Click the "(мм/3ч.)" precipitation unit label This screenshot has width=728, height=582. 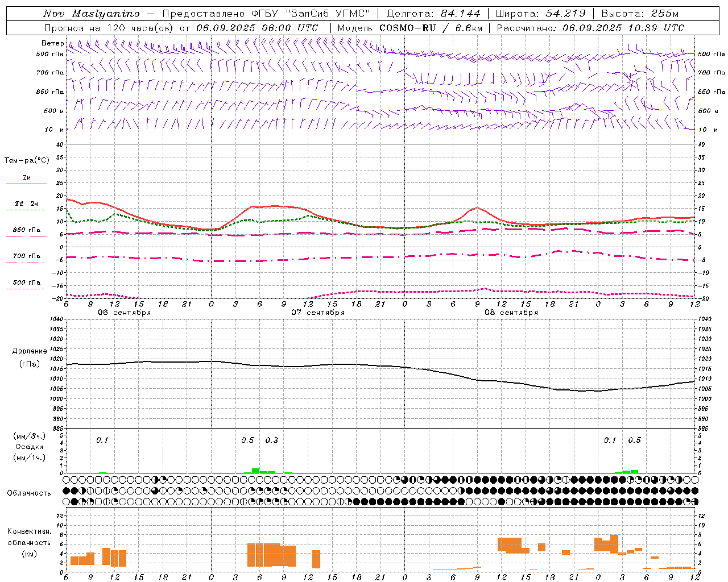30,436
